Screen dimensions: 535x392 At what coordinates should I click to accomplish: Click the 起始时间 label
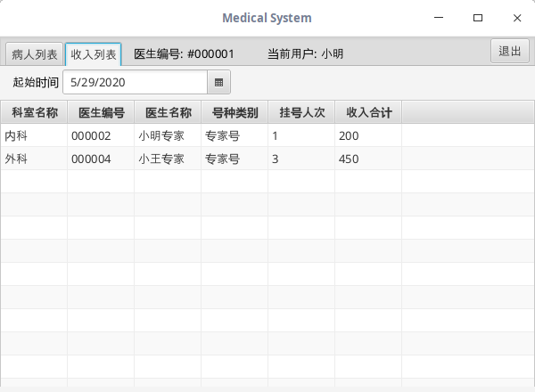point(36,82)
